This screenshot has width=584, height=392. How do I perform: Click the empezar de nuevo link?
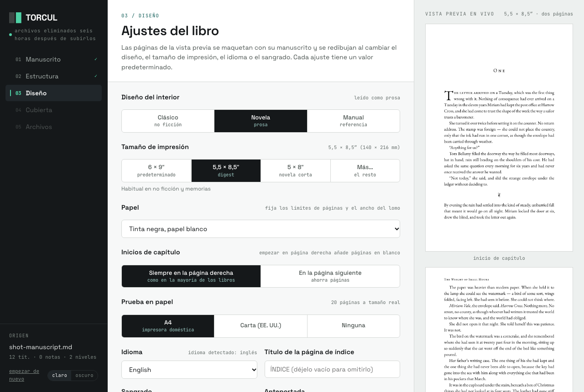coord(24,375)
